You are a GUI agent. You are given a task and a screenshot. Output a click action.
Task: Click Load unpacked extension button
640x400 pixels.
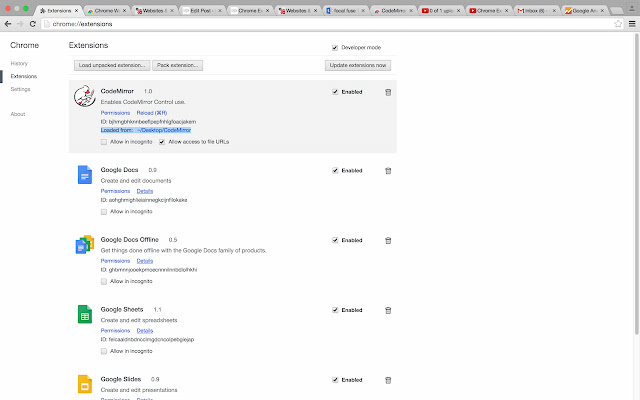[x=112, y=65]
